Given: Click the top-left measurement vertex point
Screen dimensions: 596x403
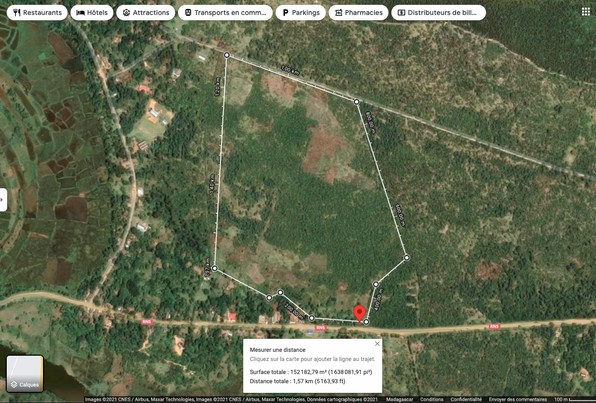Looking at the screenshot, I should 227,55.
